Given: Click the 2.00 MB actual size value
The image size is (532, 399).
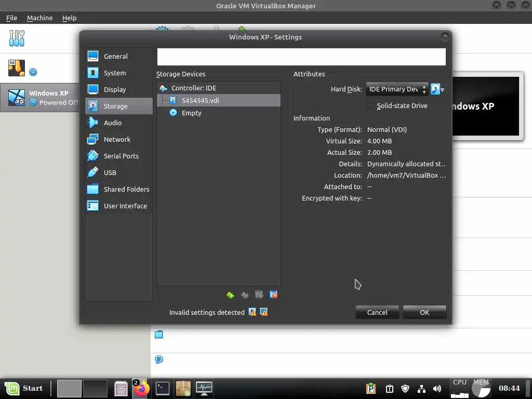Looking at the screenshot, I should [x=379, y=153].
